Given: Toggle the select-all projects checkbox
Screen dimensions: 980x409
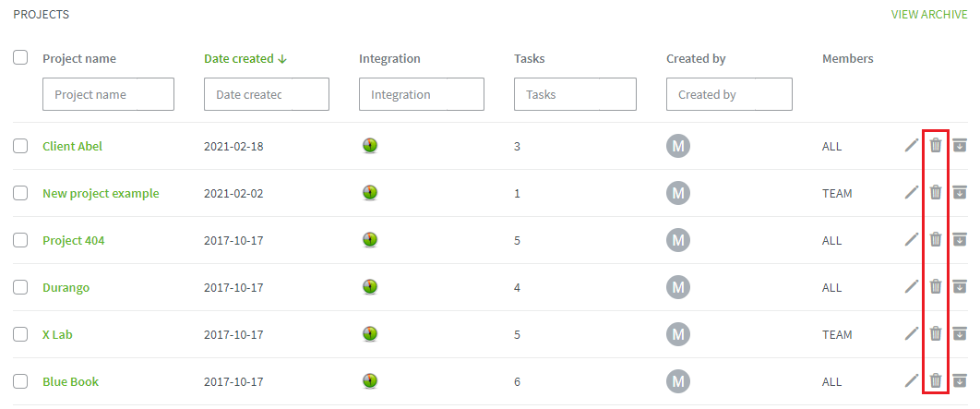Looking at the screenshot, I should point(20,57).
